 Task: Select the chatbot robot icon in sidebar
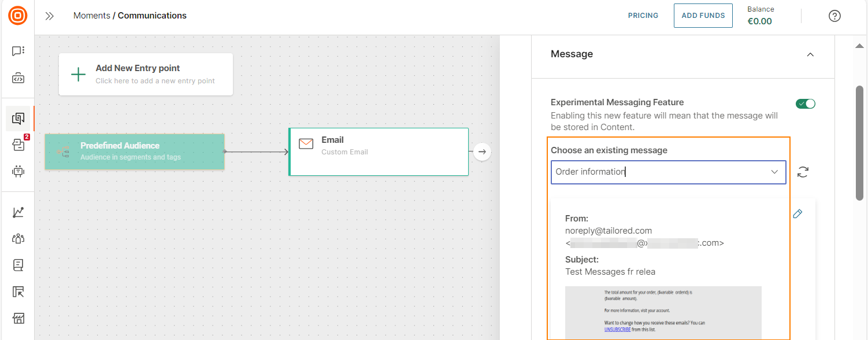coord(18,171)
